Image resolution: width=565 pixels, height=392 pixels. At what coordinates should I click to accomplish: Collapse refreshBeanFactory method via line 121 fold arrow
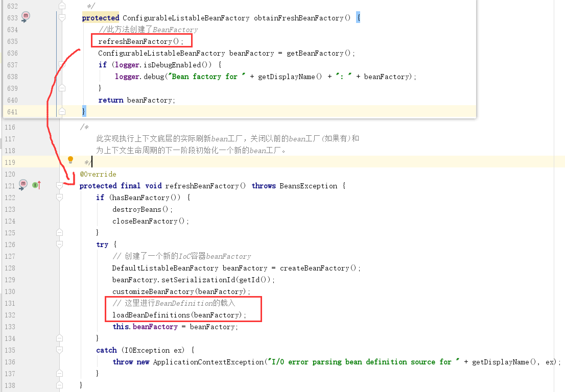click(59, 186)
